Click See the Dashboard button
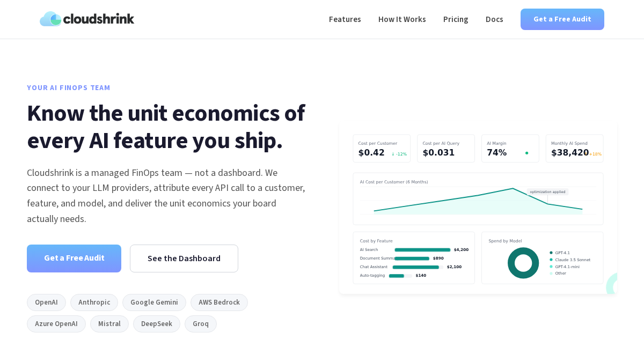Screen dimensions: 644x362 click(184, 258)
